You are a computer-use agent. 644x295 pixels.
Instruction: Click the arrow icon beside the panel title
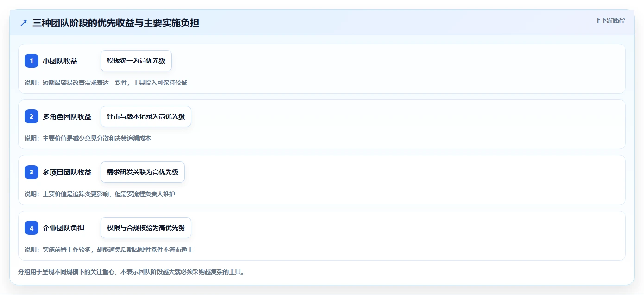tap(24, 23)
